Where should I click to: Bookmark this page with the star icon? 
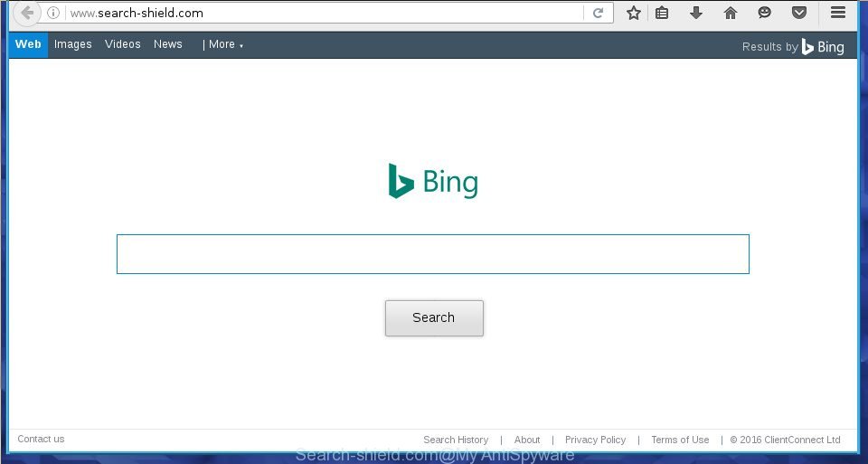[x=633, y=13]
